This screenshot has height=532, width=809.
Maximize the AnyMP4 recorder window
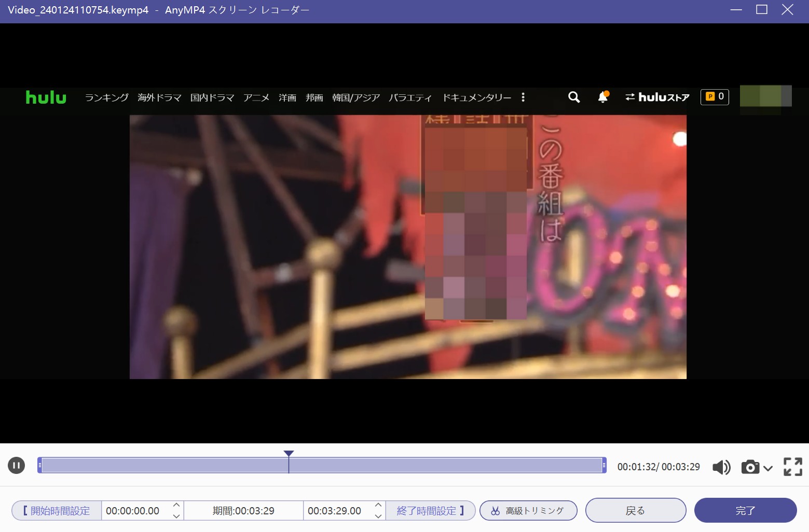coord(762,10)
